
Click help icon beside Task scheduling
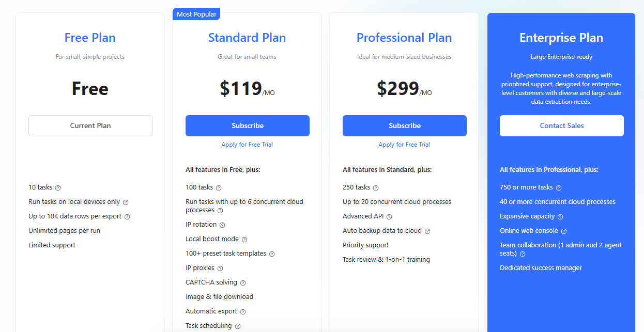point(238,326)
